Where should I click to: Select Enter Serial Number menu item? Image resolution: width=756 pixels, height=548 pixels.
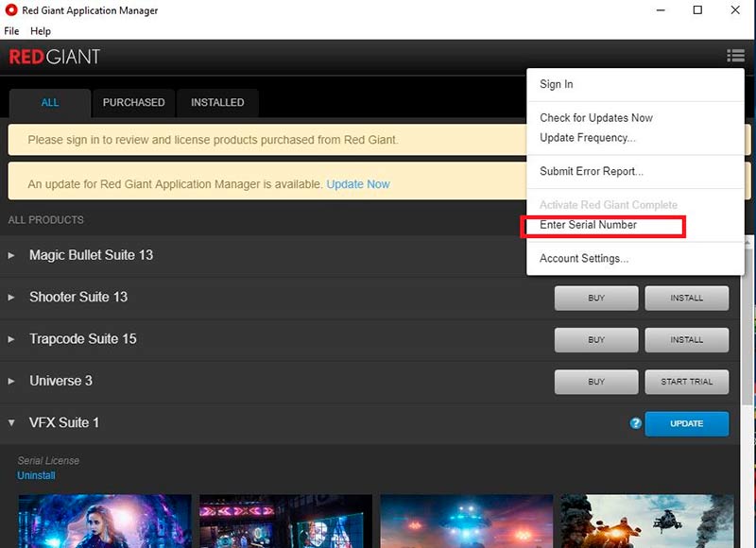[x=588, y=225]
